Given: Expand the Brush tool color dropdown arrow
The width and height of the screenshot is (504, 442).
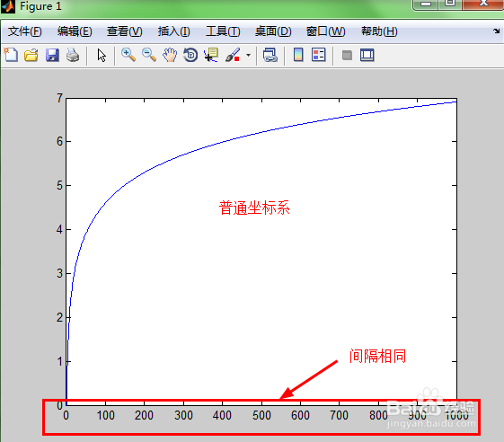Looking at the screenshot, I should coord(248,56).
